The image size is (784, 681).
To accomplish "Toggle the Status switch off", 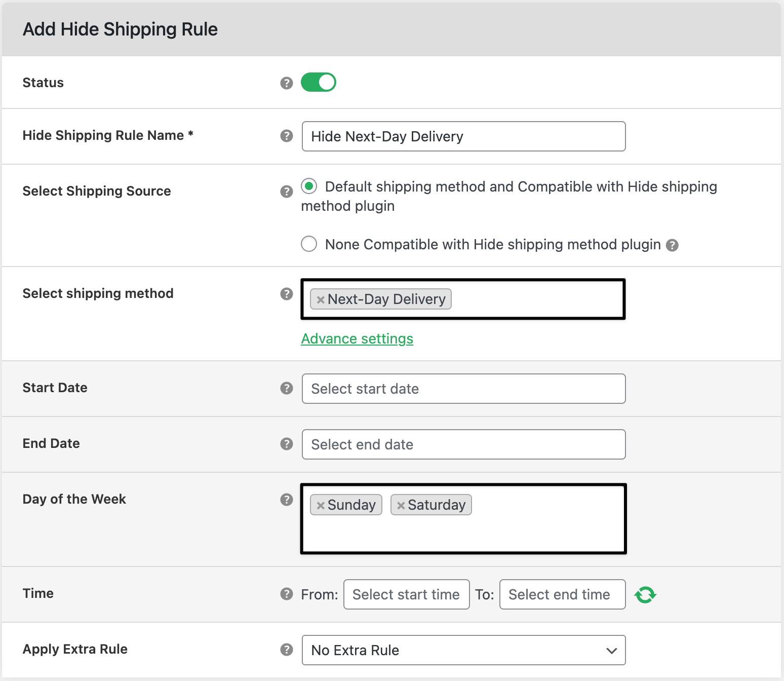I will (319, 82).
